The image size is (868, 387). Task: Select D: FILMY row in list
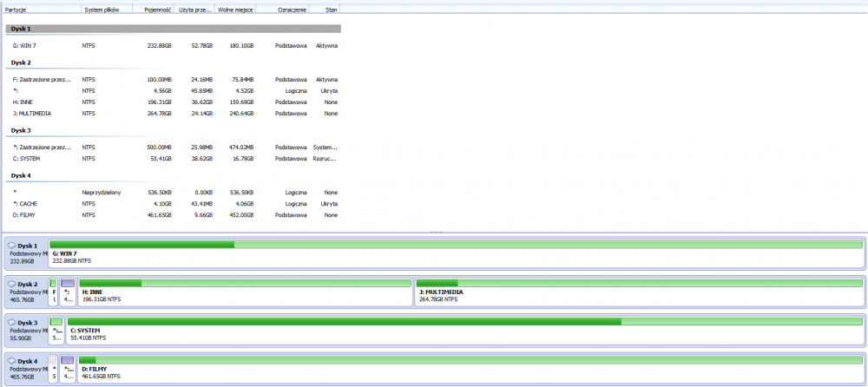pyautogui.click(x=174, y=214)
